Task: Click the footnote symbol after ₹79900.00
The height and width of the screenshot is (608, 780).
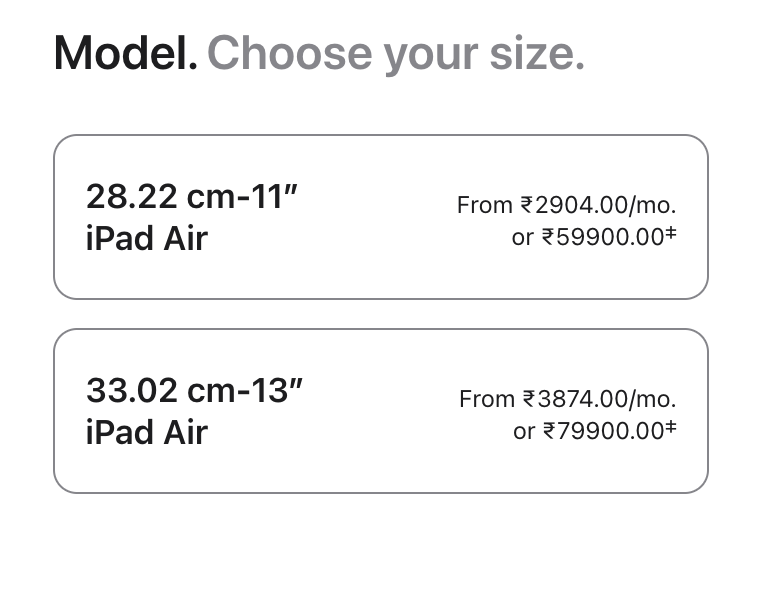Action: (x=671, y=427)
